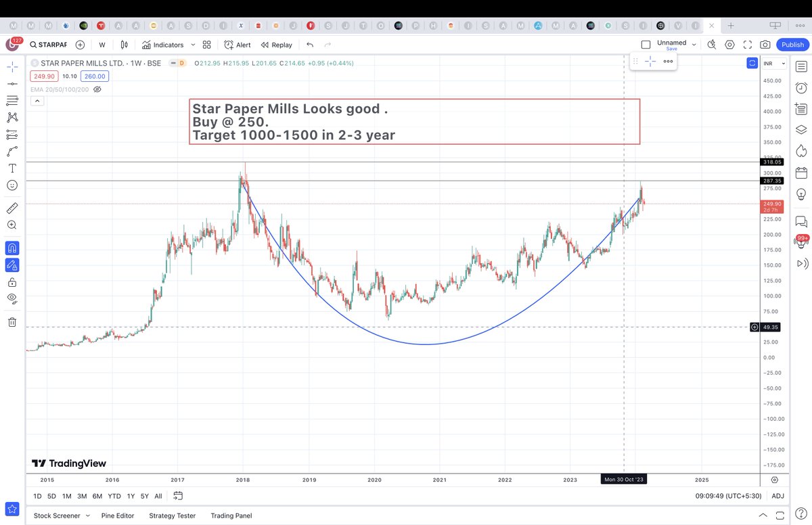Select the crosshair cursor tool in left toolbar
Screen dimensions: 812x525
[12, 66]
